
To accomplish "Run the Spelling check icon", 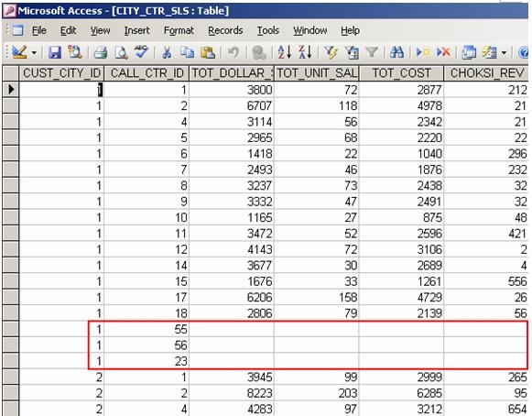I will 141,52.
